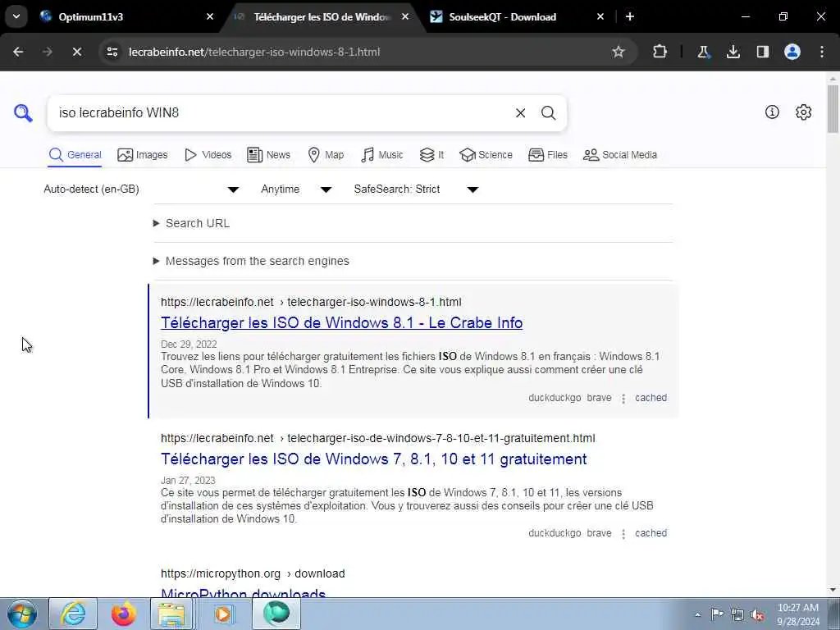Open cached copy of Windows 7, 8.1 result

[651, 533]
